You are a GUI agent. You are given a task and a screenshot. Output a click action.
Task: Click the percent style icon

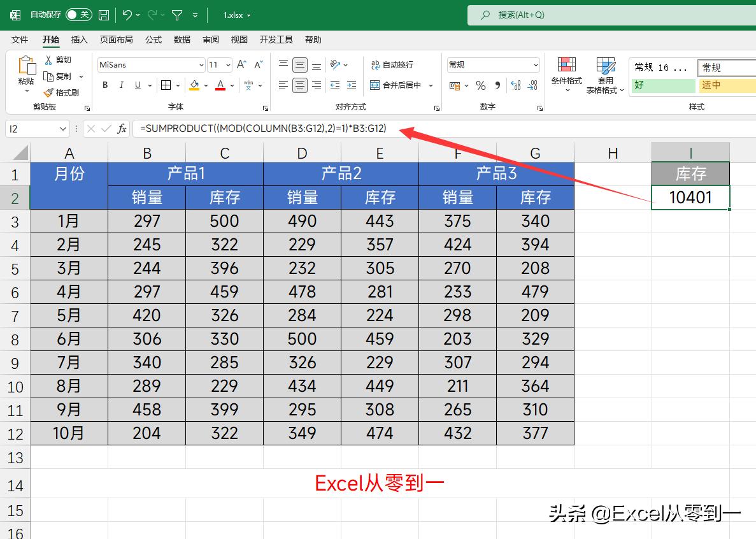pos(481,85)
